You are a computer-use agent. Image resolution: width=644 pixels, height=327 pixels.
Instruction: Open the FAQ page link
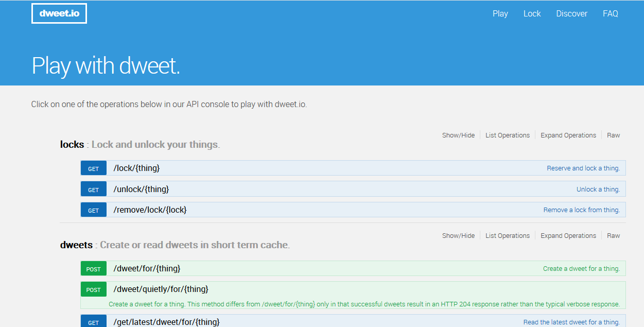pos(611,14)
